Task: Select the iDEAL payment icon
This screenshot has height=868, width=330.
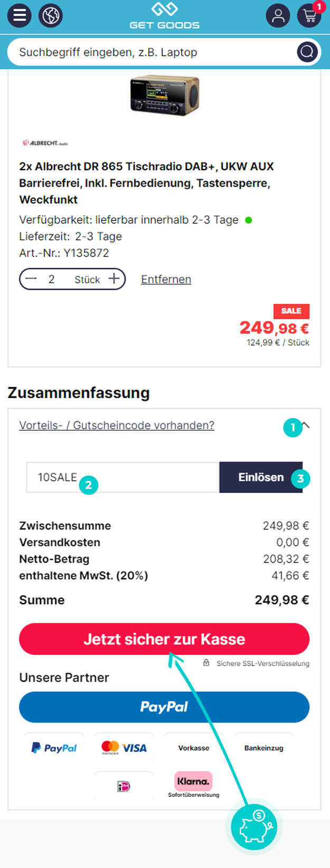Action: pyautogui.click(x=124, y=786)
